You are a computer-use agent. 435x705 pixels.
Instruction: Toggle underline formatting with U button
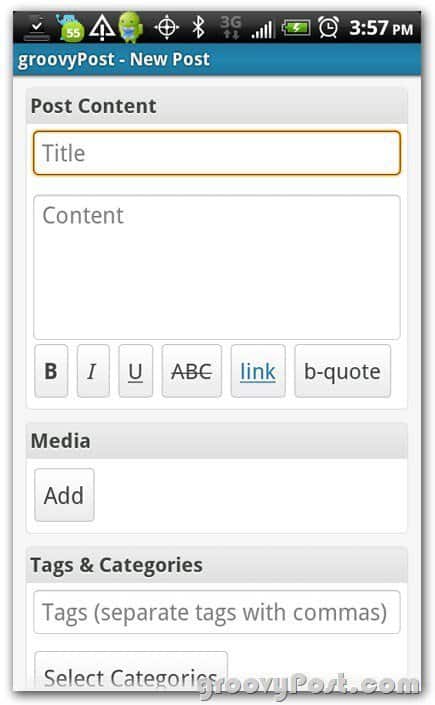point(136,371)
